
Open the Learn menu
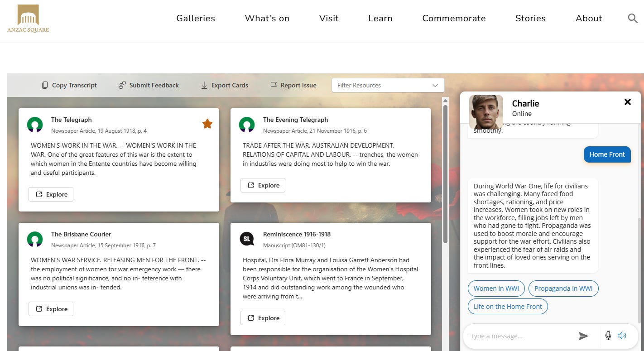click(380, 19)
